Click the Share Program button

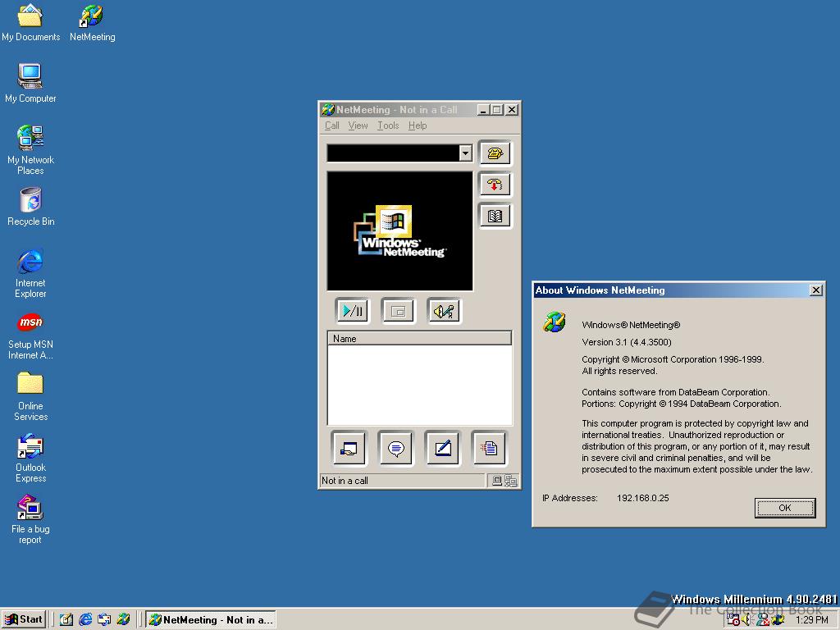[349, 448]
